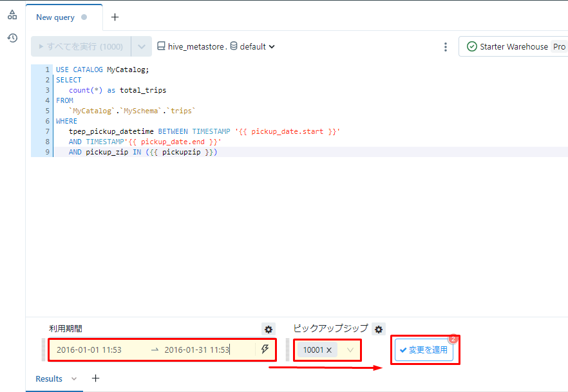Image resolution: width=568 pixels, height=392 pixels.
Task: Click the 利用期間 parameter label
Action: tap(66, 329)
